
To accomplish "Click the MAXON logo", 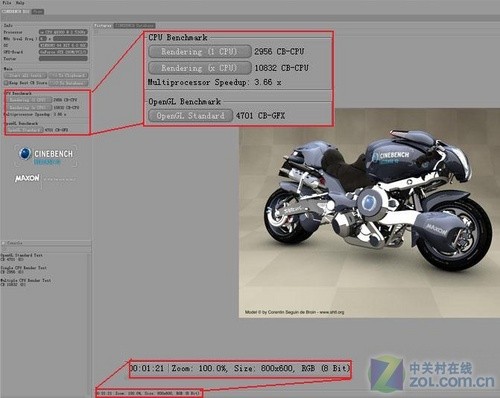I will click(x=27, y=178).
